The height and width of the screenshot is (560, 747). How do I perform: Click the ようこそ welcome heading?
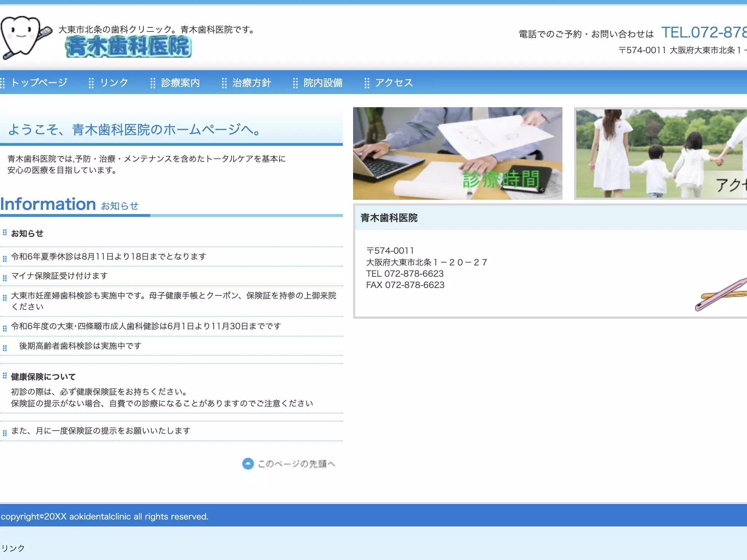[x=134, y=129]
